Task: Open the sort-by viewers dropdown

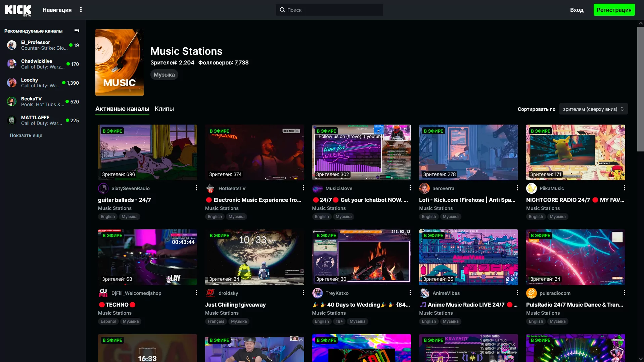Action: (x=593, y=109)
